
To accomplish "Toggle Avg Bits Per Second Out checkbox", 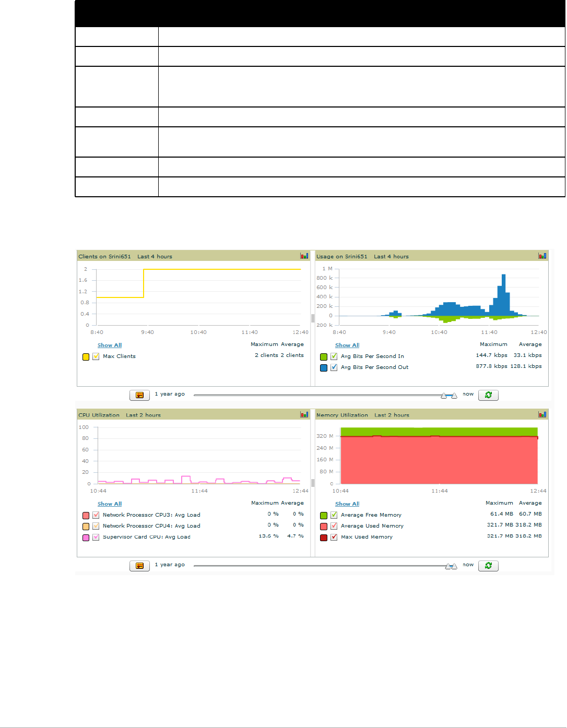I will (x=334, y=367).
